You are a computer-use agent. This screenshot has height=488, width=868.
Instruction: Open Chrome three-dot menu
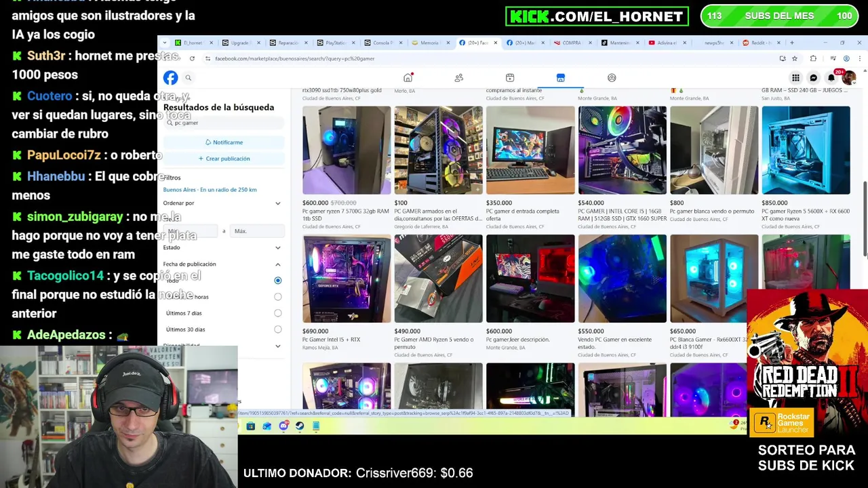pos(859,59)
